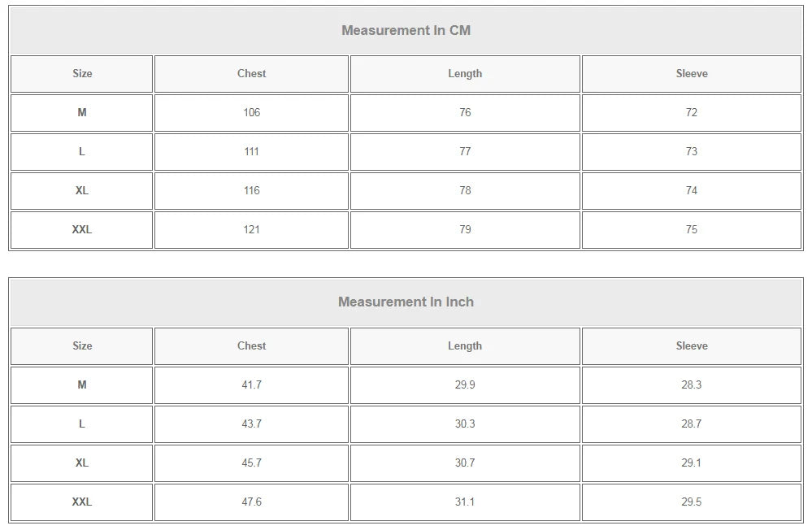
Task: Click the XL size cell in CM table
Action: pos(82,191)
